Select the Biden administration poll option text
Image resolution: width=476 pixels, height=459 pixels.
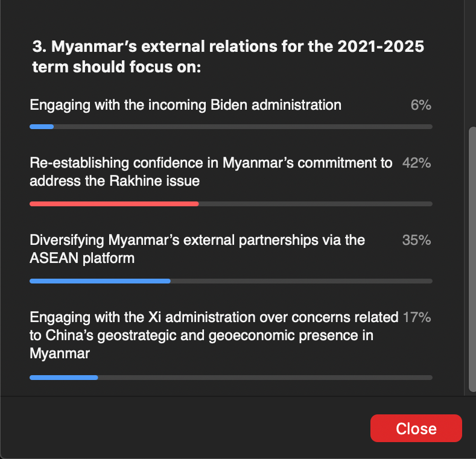pos(185,105)
